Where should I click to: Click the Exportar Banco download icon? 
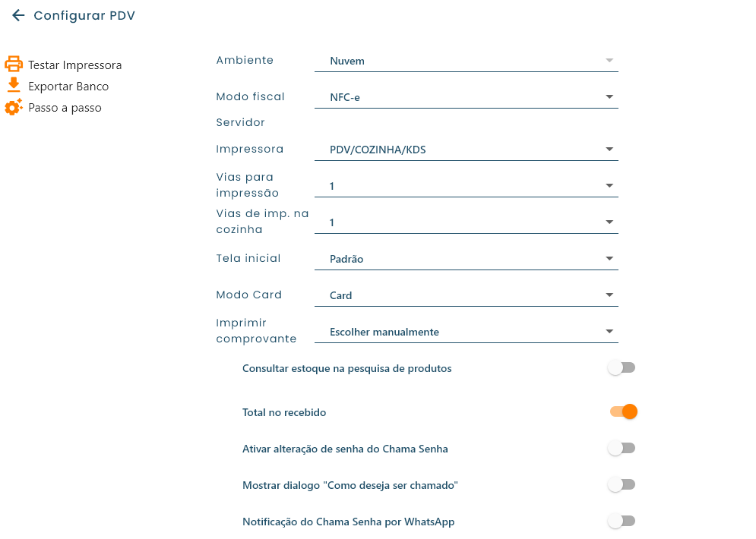14,85
